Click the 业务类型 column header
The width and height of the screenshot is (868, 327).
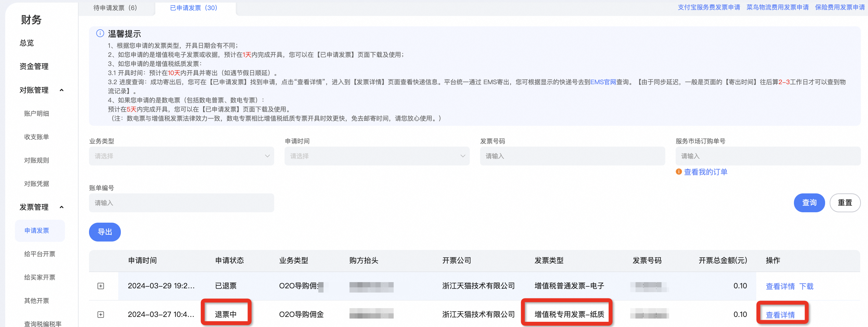293,260
